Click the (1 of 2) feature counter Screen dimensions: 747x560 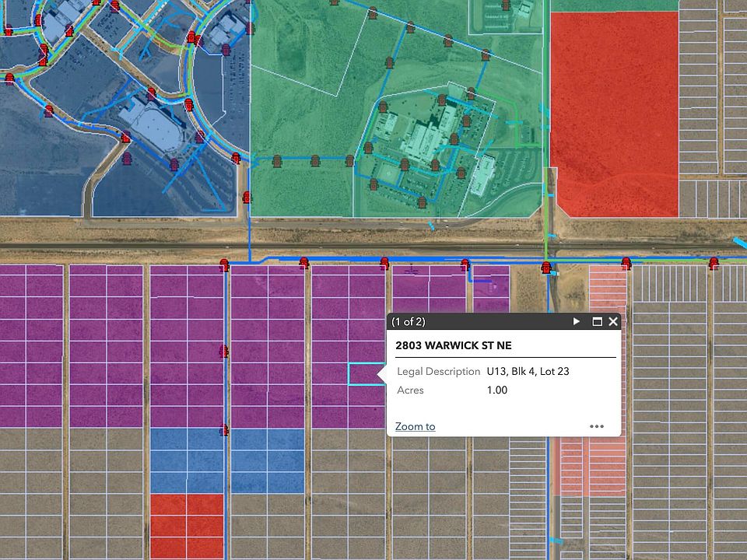(x=409, y=321)
